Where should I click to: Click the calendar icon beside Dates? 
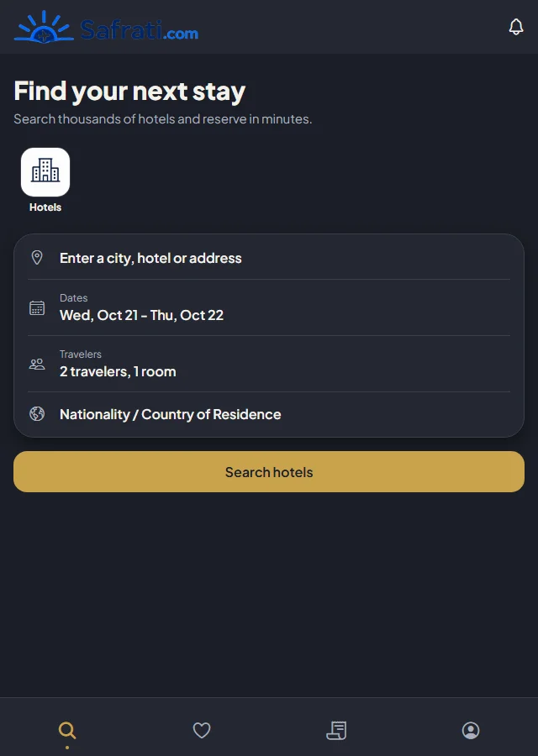[x=37, y=307]
